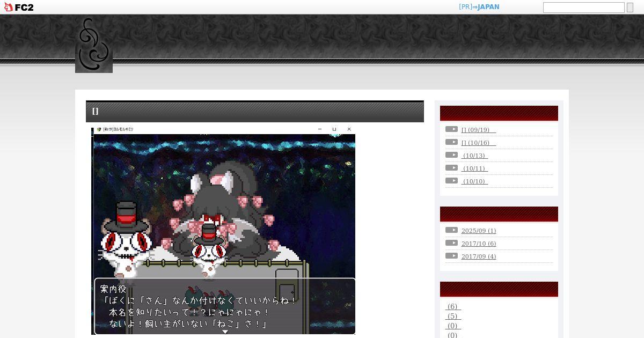Open recent entry dated (10/13)

point(474,156)
